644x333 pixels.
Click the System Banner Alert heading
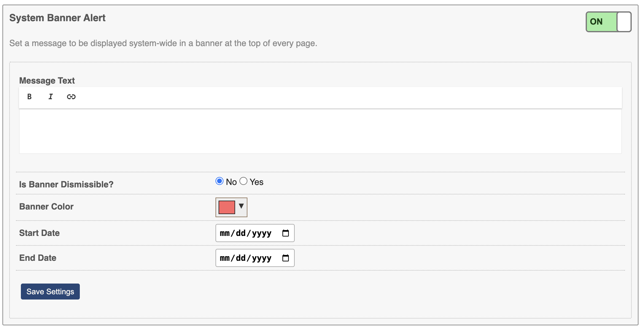click(57, 18)
